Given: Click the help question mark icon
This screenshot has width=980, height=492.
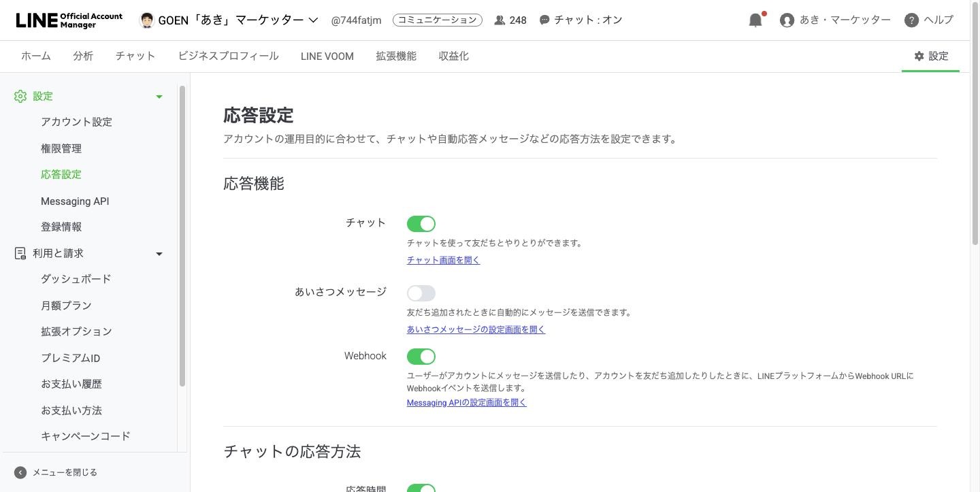Looking at the screenshot, I should [x=912, y=20].
